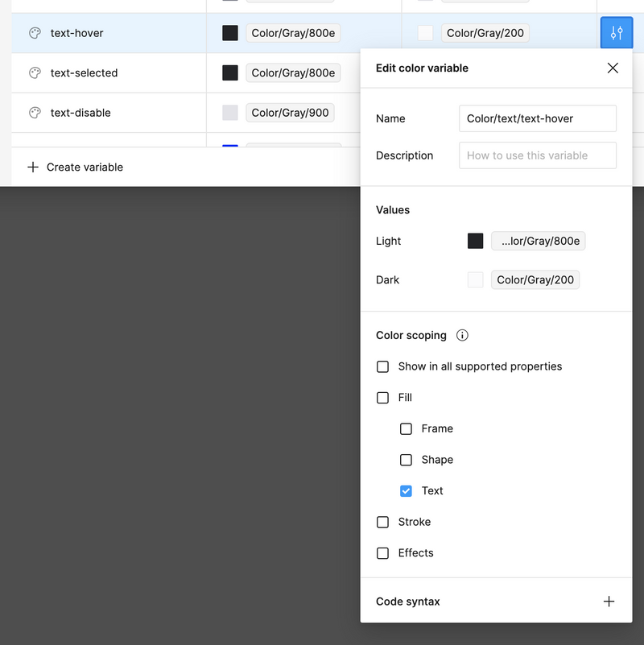Click Color/Gray/800e chip in text-hover row

point(293,33)
